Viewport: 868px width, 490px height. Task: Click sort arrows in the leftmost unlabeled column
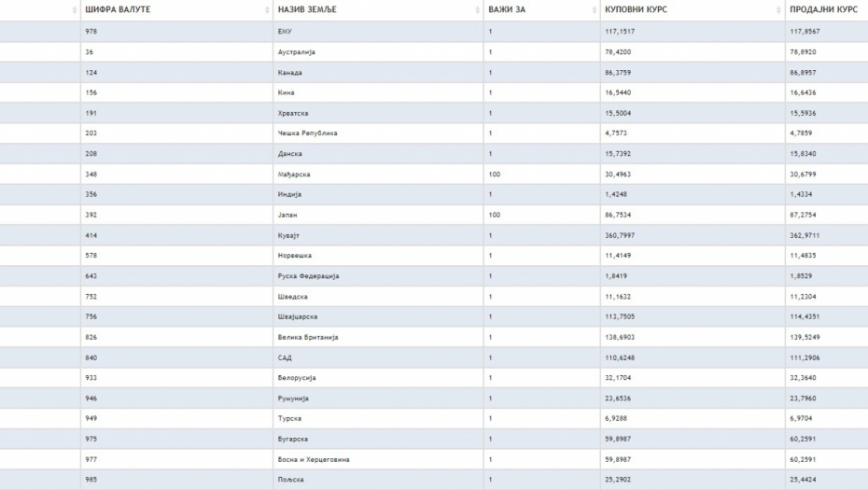(x=75, y=10)
